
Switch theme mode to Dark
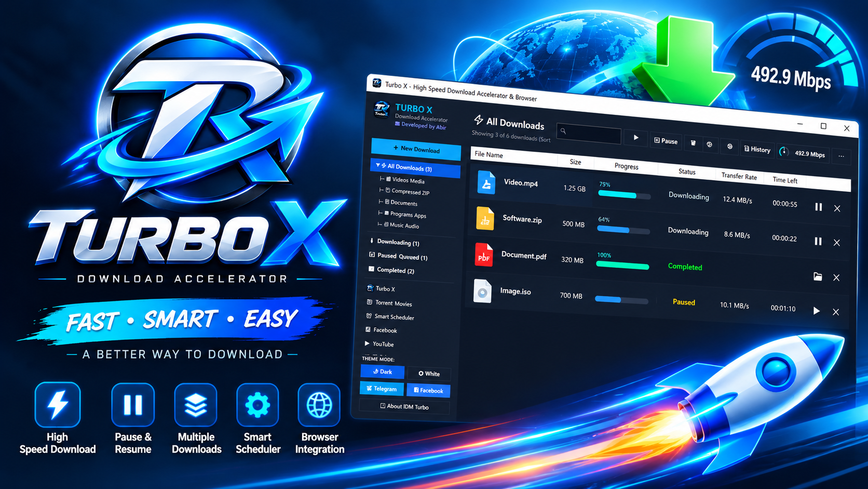coord(382,372)
